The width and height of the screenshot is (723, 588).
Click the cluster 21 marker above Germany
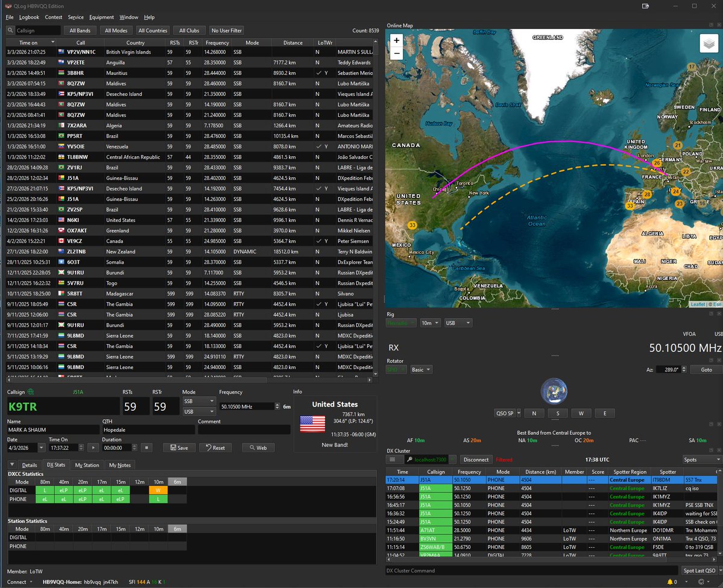point(677,145)
